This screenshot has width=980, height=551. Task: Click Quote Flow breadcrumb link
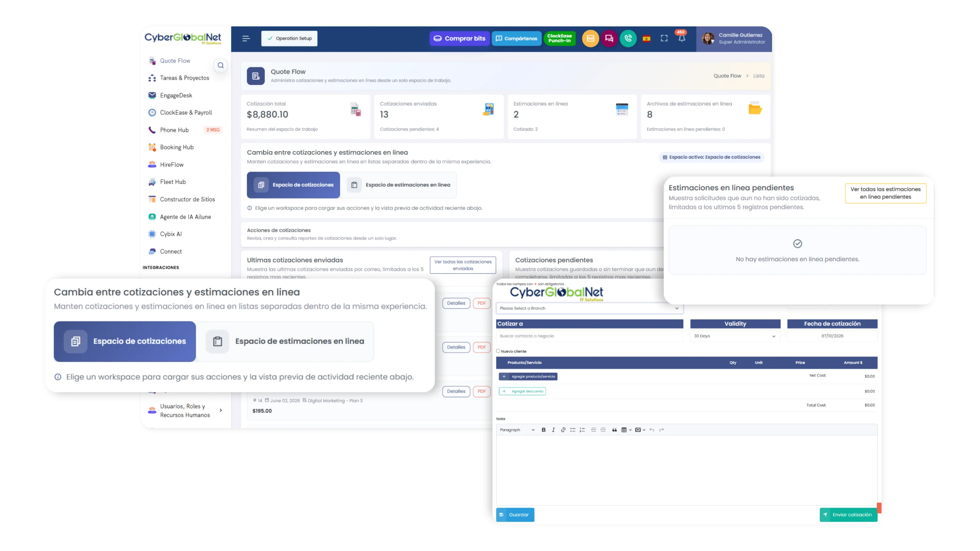(727, 76)
